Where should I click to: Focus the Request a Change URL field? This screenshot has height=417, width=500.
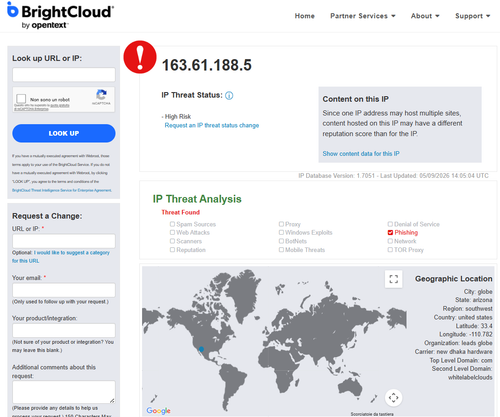click(x=64, y=241)
